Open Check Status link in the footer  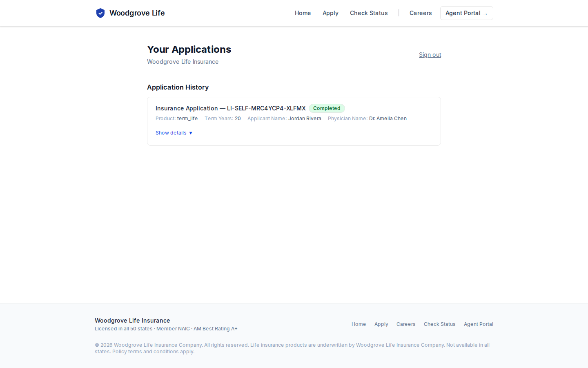[439, 324]
